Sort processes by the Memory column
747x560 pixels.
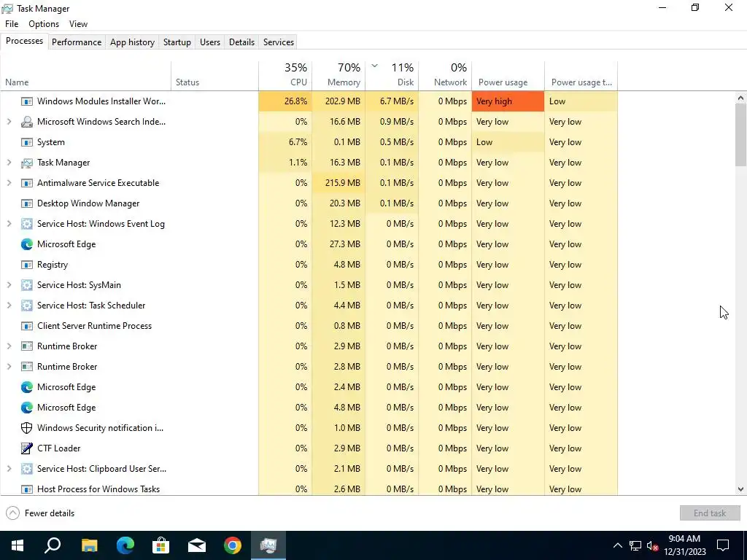click(x=338, y=75)
